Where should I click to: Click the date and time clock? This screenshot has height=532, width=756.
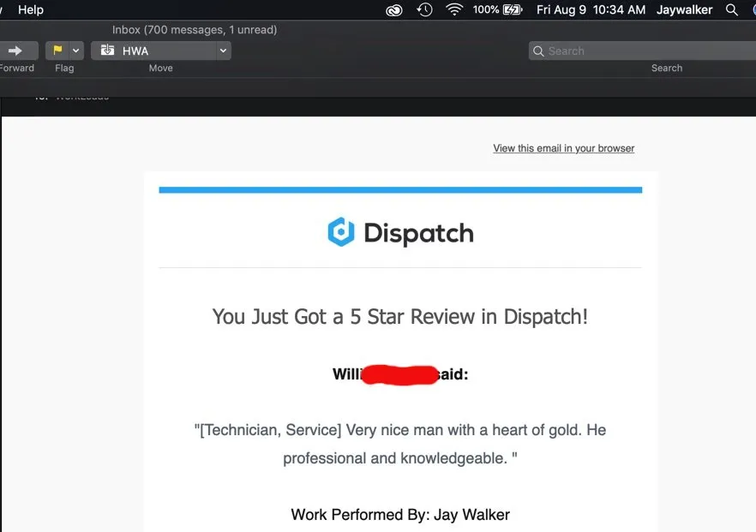pyautogui.click(x=591, y=9)
